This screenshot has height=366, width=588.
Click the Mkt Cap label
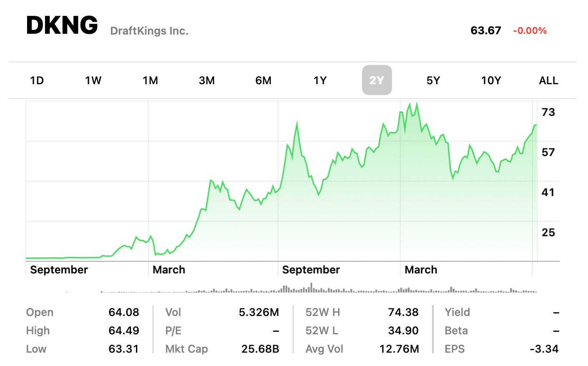coord(186,349)
